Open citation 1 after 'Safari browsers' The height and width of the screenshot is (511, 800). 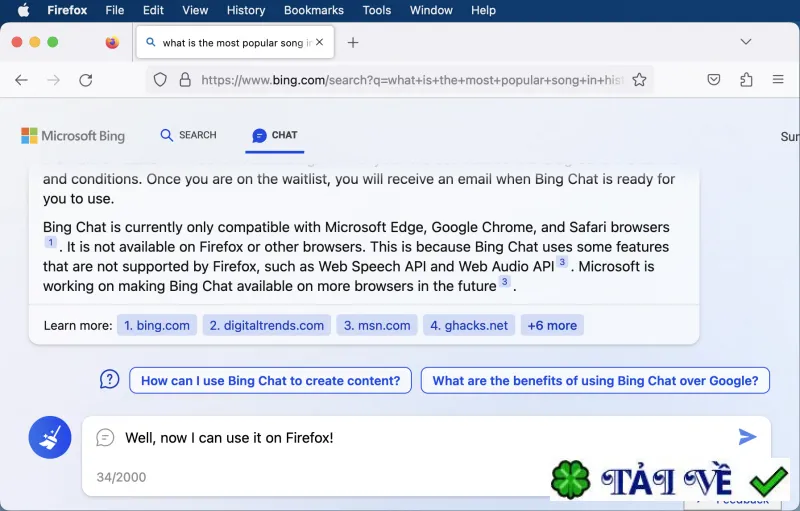50,242
